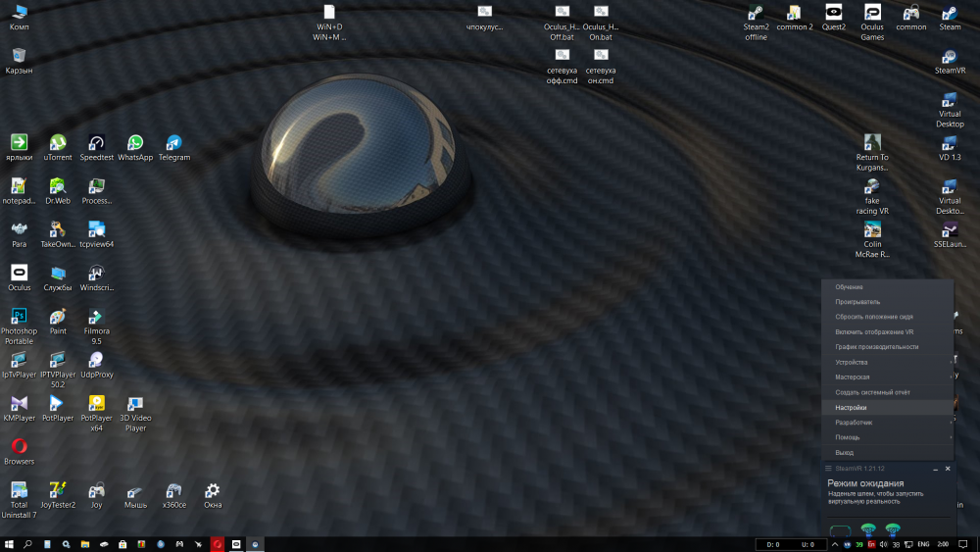Click the KMPlayer desktop icon
The width and height of the screenshot is (980, 552).
[x=19, y=409]
